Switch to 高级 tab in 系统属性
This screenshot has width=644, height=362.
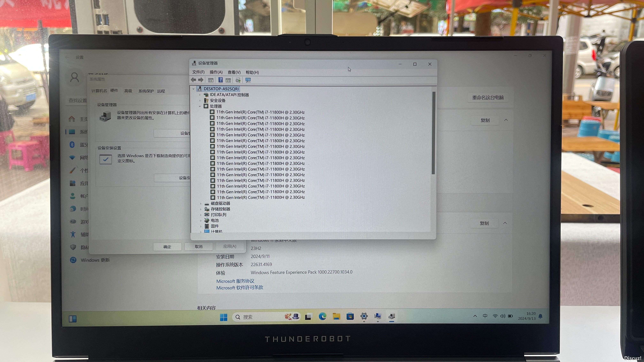(x=128, y=91)
